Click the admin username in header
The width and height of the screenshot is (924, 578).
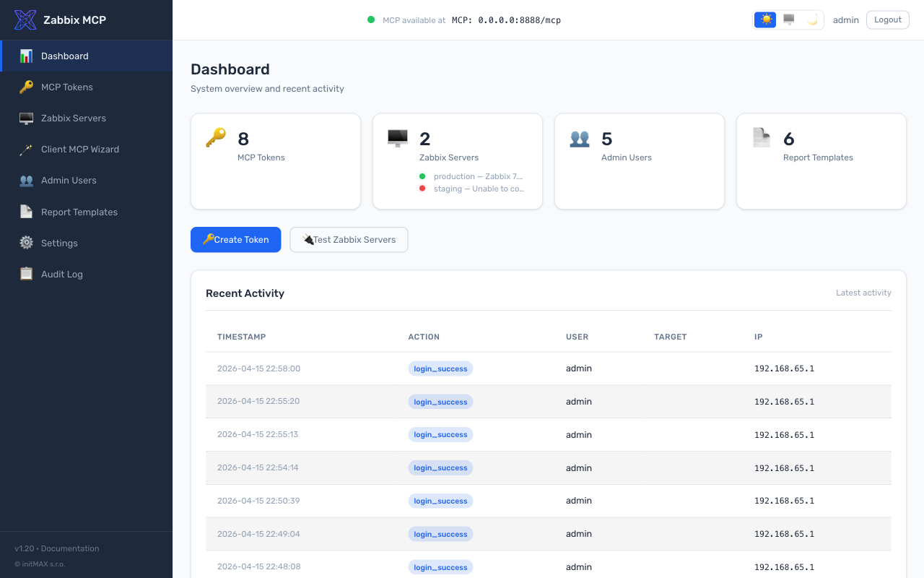pos(846,20)
